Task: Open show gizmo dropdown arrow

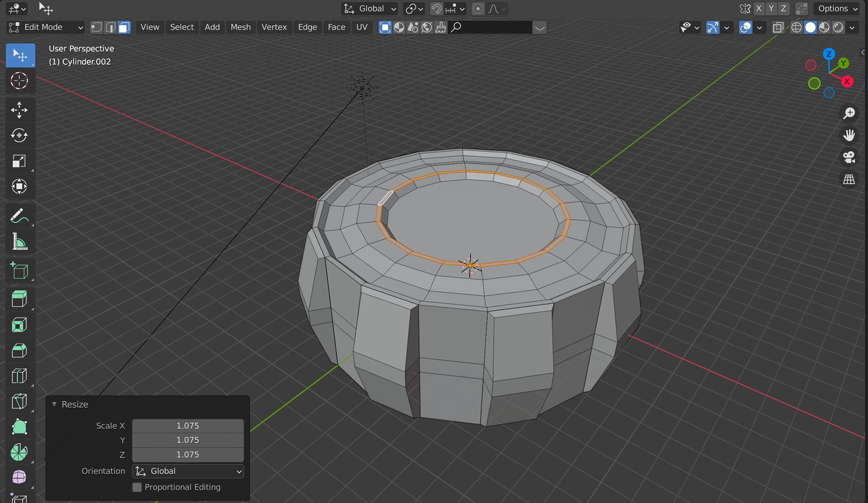Action: 726,28
